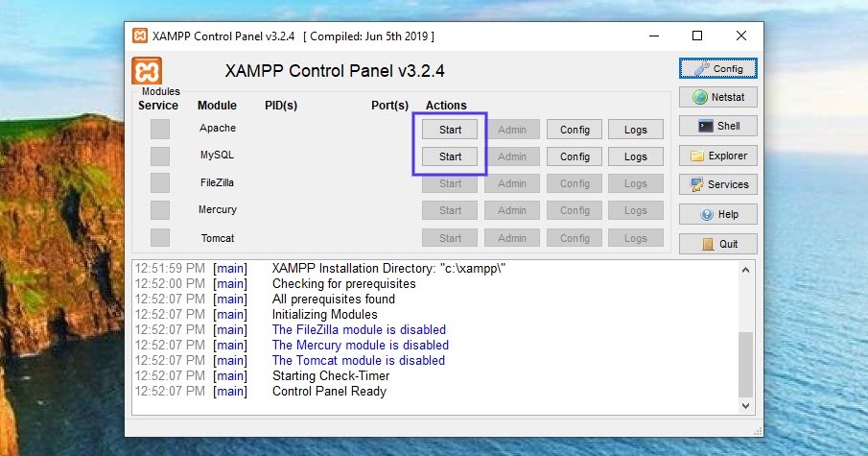Screen dimensions: 868x456
Task: Open the global Config settings button
Action: coord(718,69)
